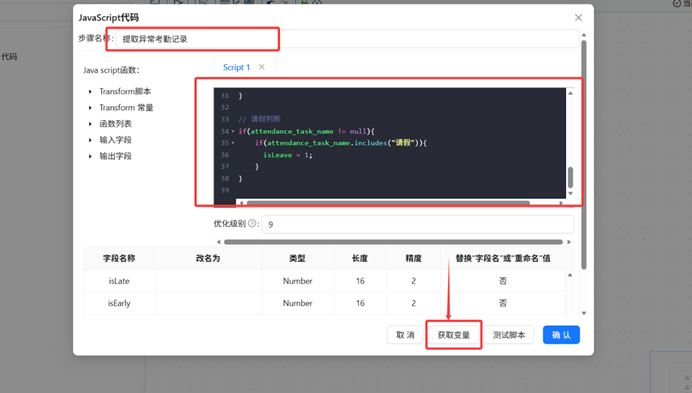Click the code editor vertical scrollbar thumb

[570, 178]
